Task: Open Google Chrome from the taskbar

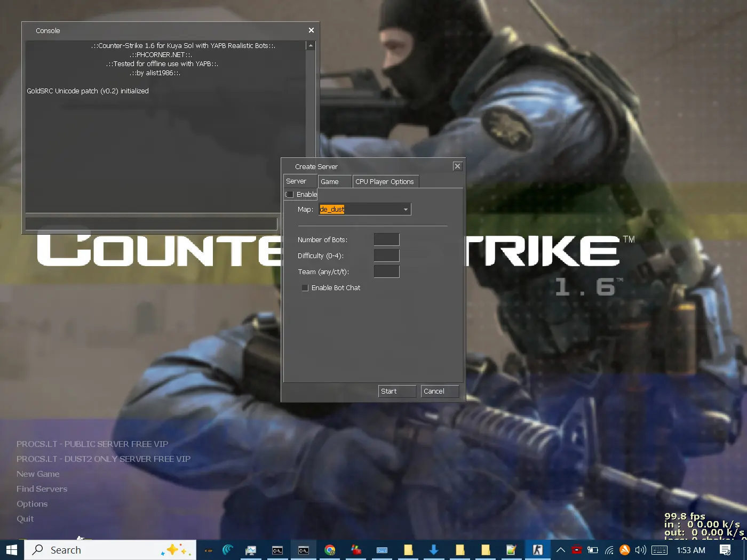Action: point(330,550)
